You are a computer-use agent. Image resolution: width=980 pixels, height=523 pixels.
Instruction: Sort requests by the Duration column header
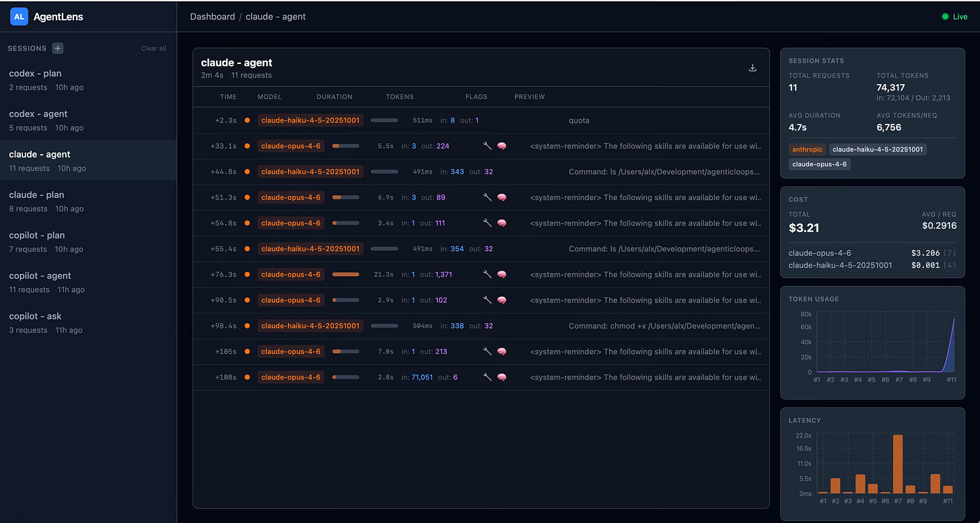click(x=335, y=97)
